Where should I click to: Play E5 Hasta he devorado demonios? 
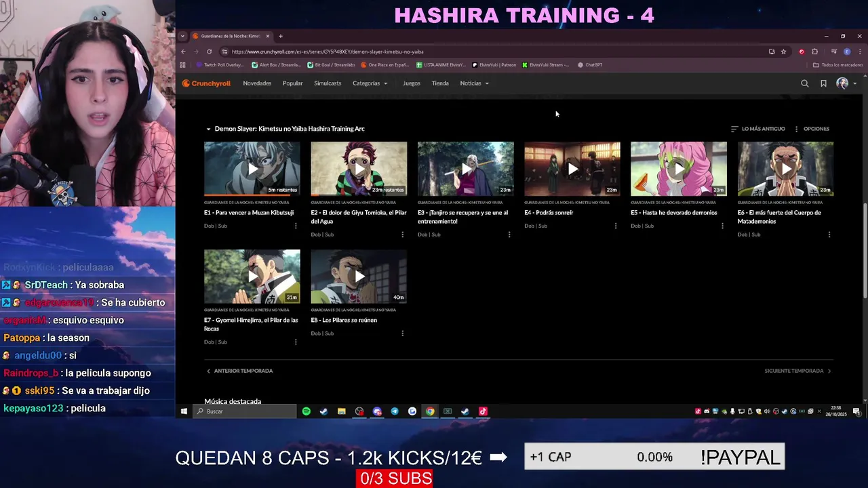[x=679, y=169]
